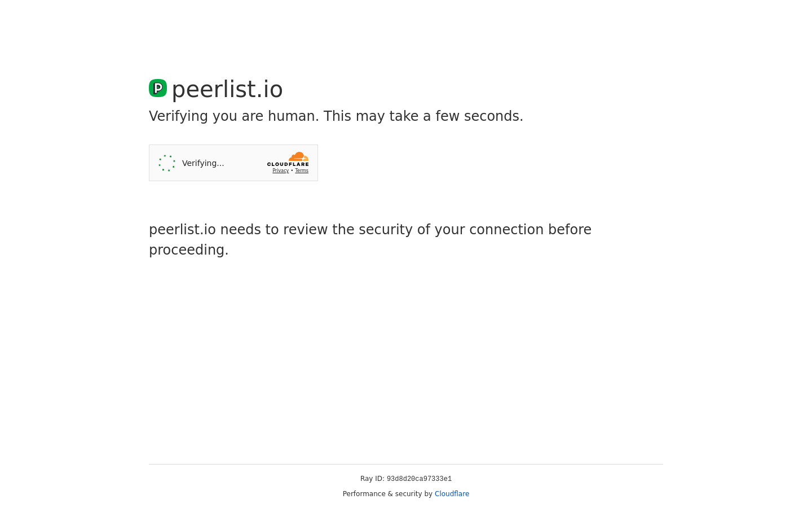Click the Cloudflare cloud logo
Image resolution: width=812 pixels, height=508 pixels.
coord(299,156)
